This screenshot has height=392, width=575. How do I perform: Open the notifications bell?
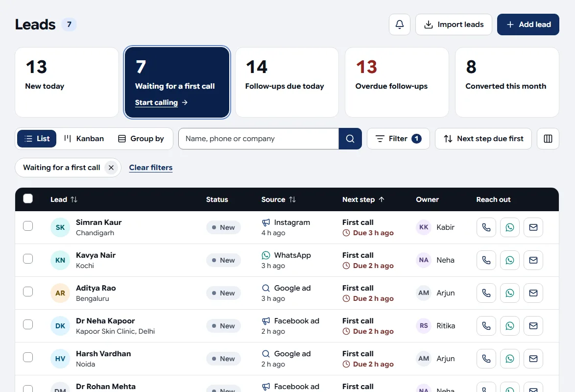click(399, 24)
